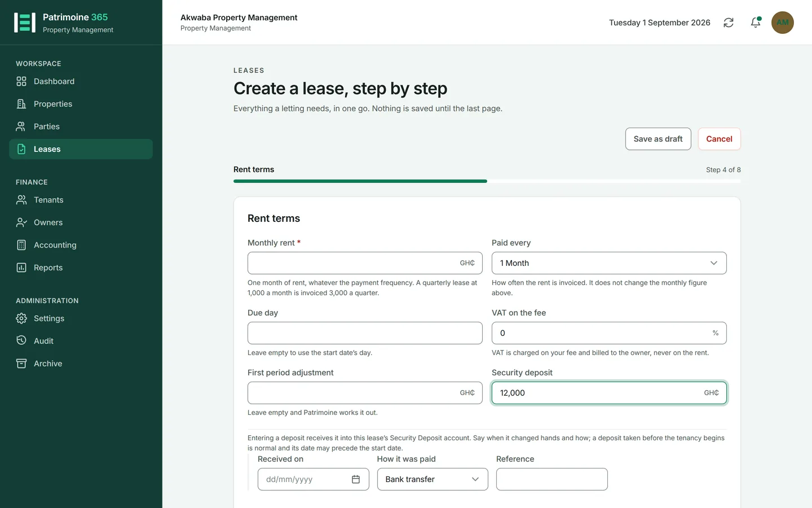Screen dimensions: 812x508
Task: Click the Settings gear icon
Action: click(x=21, y=318)
